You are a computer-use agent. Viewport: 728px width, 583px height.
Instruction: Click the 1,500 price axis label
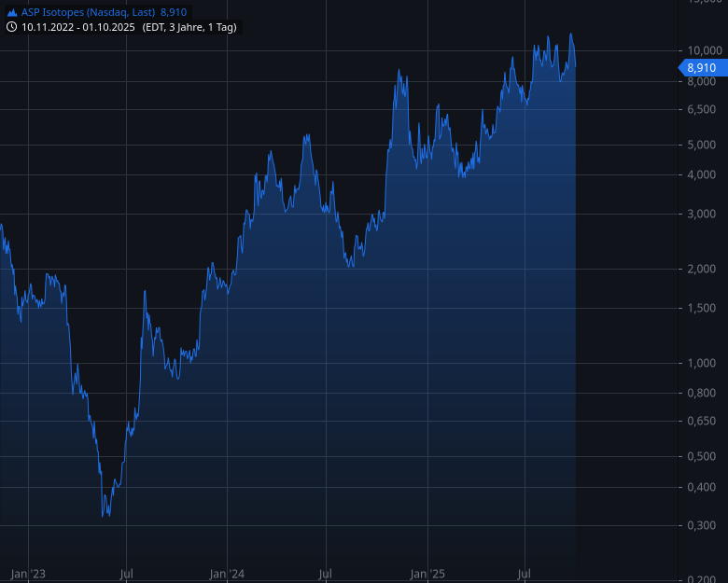pyautogui.click(x=701, y=309)
